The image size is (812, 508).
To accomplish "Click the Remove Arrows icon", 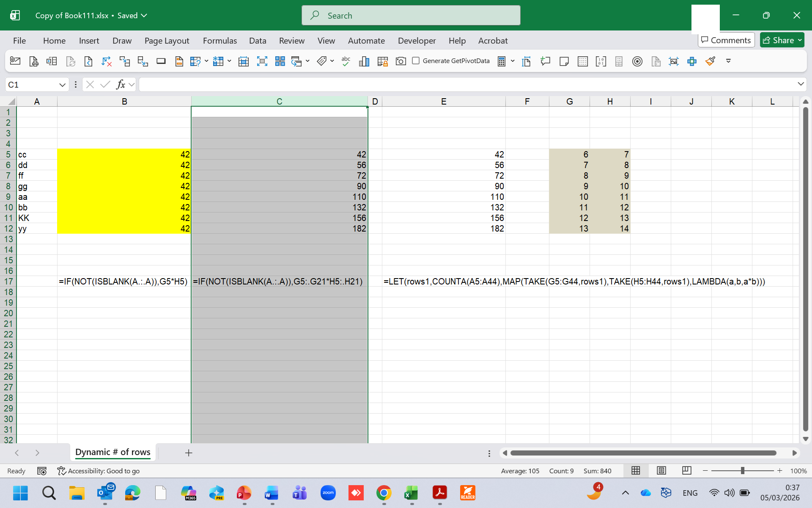I will (107, 61).
